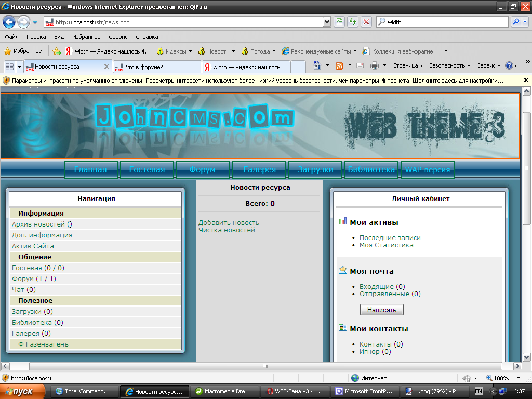Click the browser Back arrow button
Viewport: 532px width, 399px height.
pyautogui.click(x=9, y=22)
